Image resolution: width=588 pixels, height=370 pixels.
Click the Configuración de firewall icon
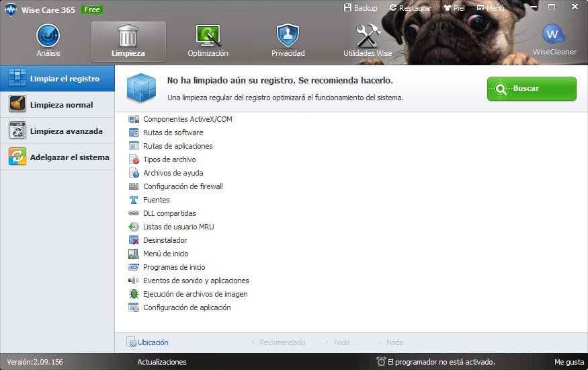[x=134, y=186]
